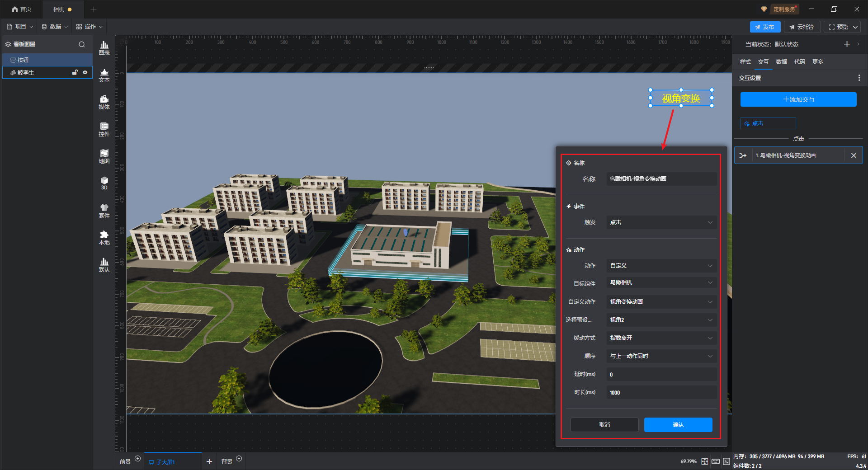
Task: Remove the 鸟瞰相机-视角变换动画 interaction entry
Action: click(854, 155)
